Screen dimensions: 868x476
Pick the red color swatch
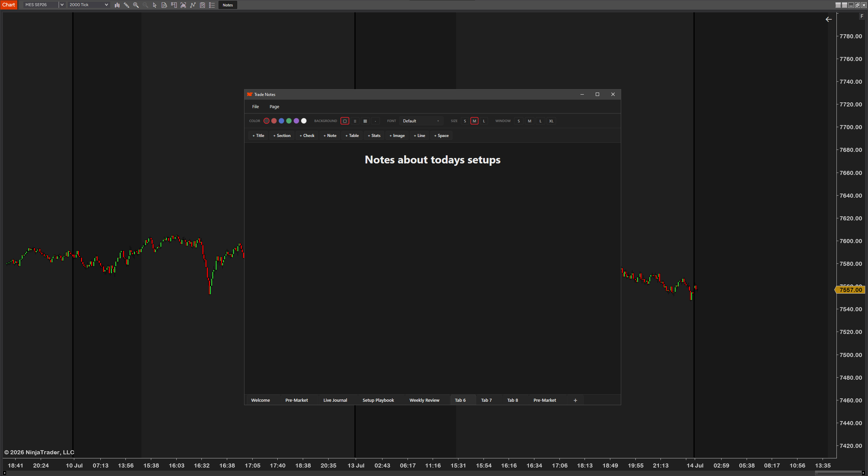pyautogui.click(x=274, y=121)
